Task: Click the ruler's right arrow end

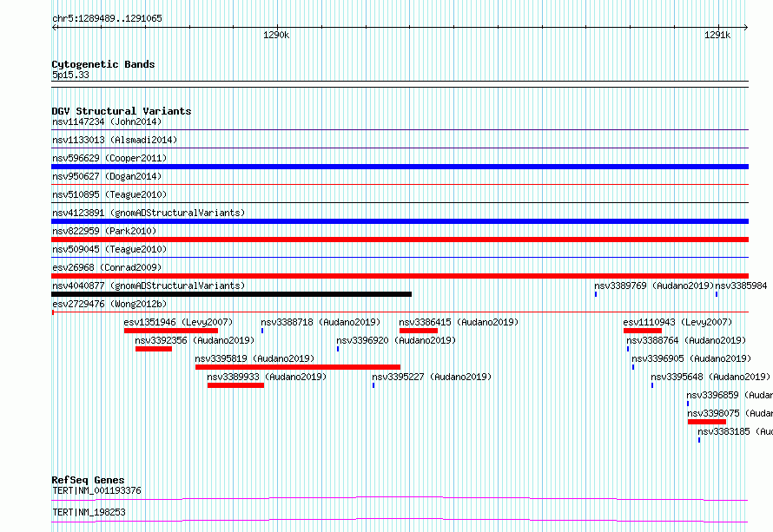Action: [x=746, y=27]
